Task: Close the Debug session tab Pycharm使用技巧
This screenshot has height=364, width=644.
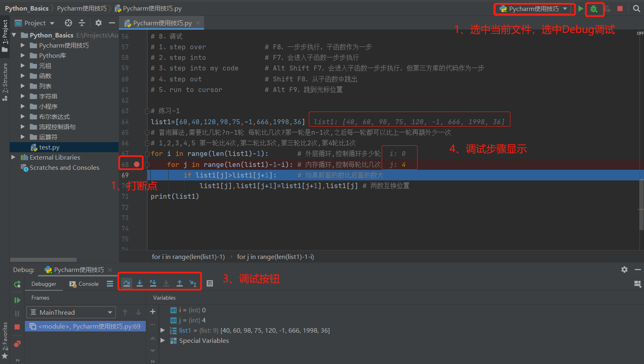Action: [110, 270]
